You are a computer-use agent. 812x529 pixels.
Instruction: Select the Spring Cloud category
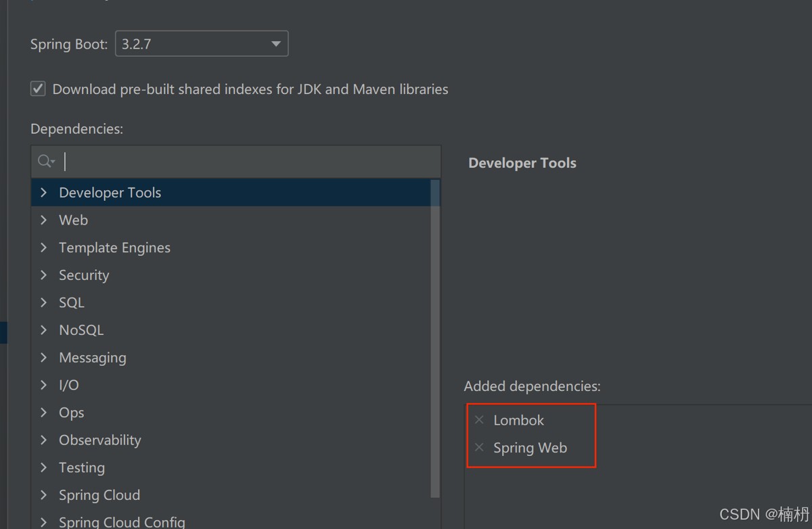pos(99,495)
